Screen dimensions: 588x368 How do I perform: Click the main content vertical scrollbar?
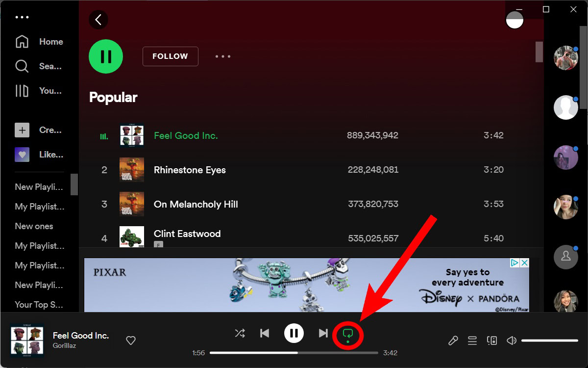click(x=539, y=52)
